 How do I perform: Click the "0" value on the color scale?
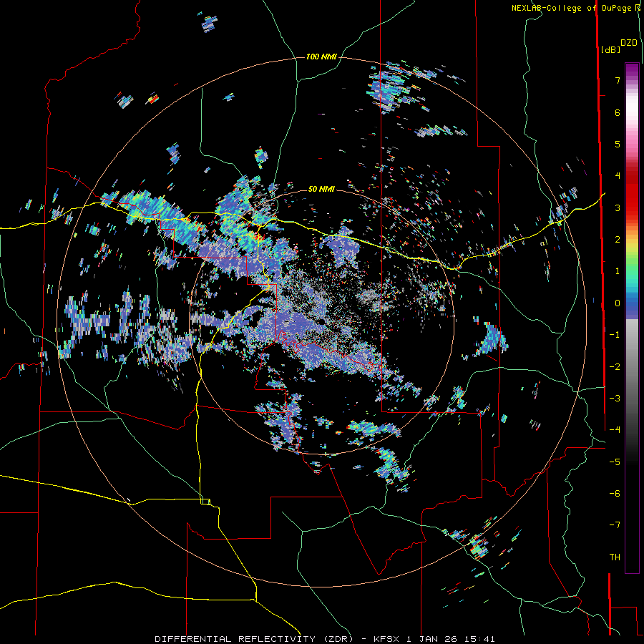click(x=618, y=303)
